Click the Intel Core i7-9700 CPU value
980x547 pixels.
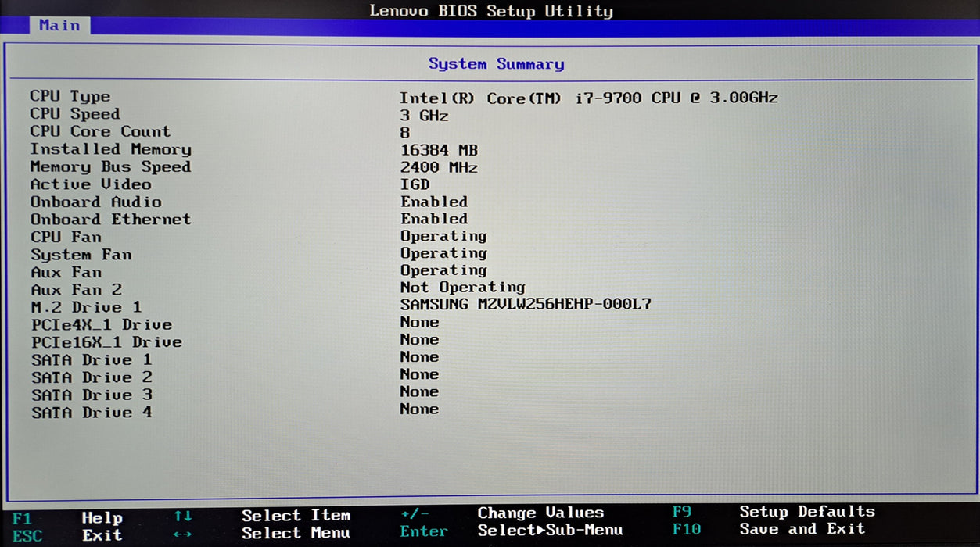point(589,98)
